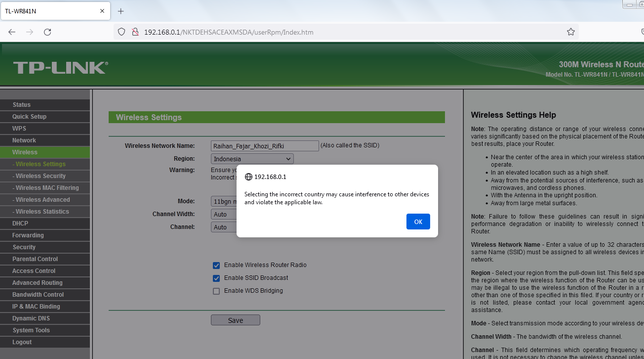The width and height of the screenshot is (644, 359).
Task: Click the '(Also called the SSID)' text
Action: click(350, 145)
